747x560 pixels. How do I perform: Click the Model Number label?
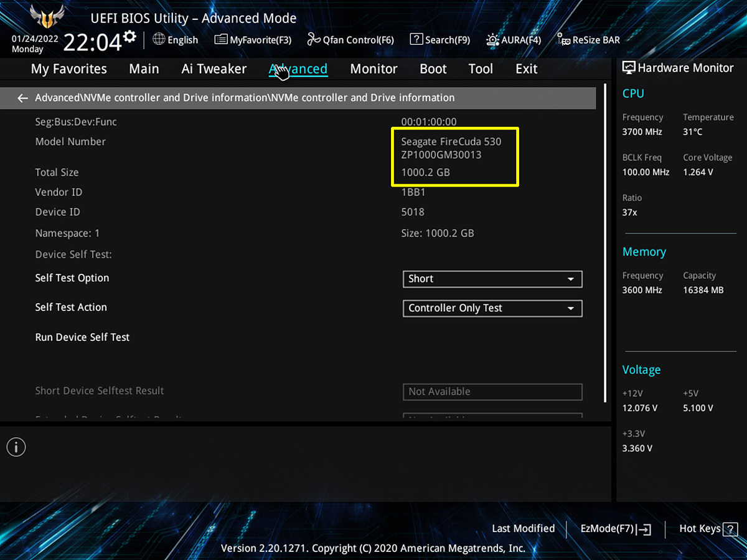click(x=70, y=142)
